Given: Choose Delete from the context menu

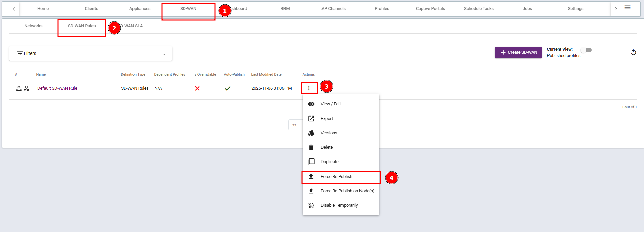Looking at the screenshot, I should point(341,147).
